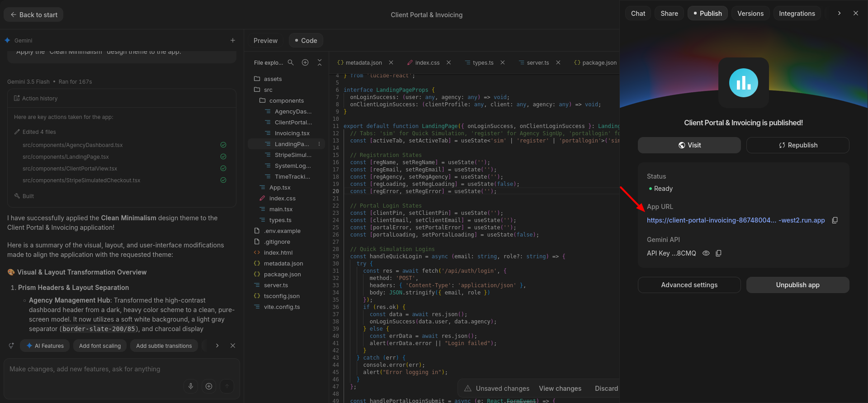Click View changes in unsaved bar
Image resolution: width=868 pixels, height=403 pixels.
click(560, 389)
